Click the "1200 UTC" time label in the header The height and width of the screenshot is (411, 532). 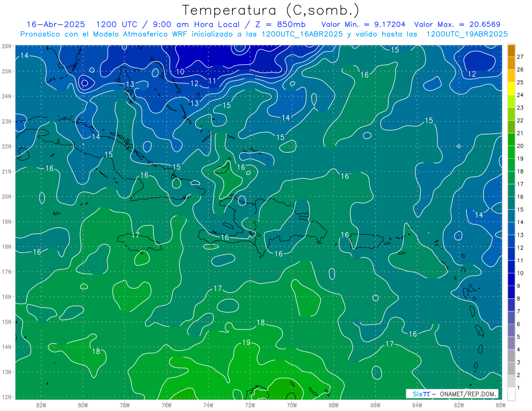click(117, 24)
